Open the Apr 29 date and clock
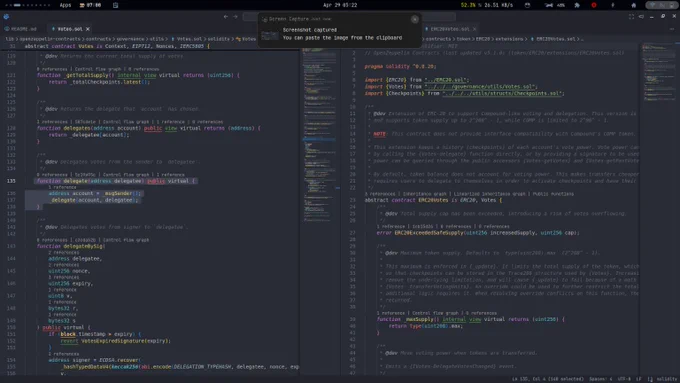680x383 pixels. pyautogui.click(x=340, y=5)
